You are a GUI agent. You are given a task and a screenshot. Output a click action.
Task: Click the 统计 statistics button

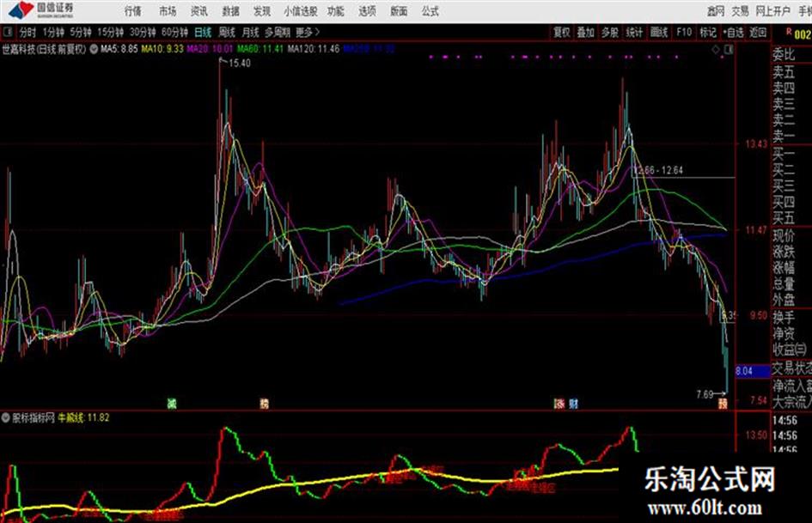(x=634, y=32)
